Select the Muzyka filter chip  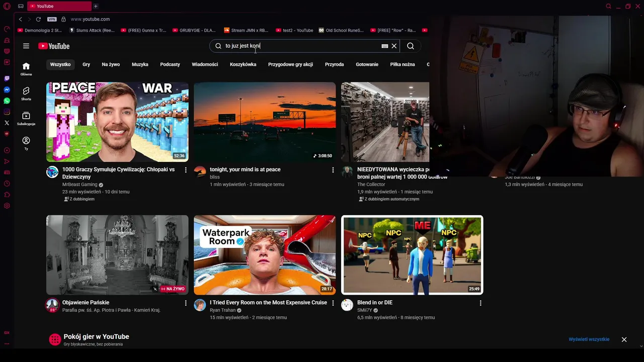(140, 64)
